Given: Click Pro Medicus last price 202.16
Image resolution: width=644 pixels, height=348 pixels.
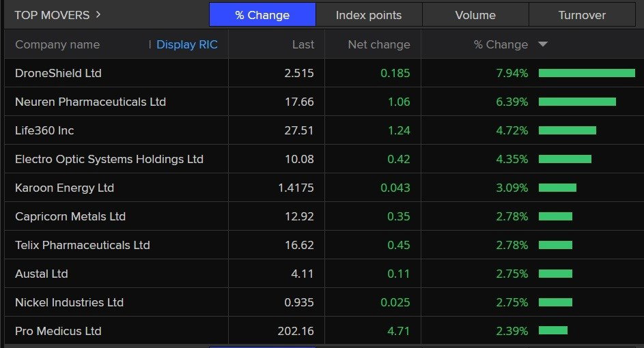Looking at the screenshot, I should click(296, 331).
